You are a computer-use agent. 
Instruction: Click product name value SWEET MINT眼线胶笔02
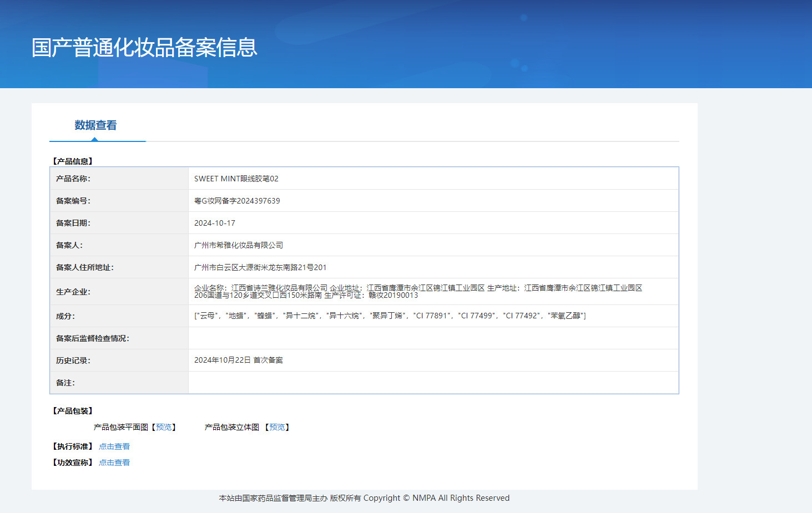[236, 179]
